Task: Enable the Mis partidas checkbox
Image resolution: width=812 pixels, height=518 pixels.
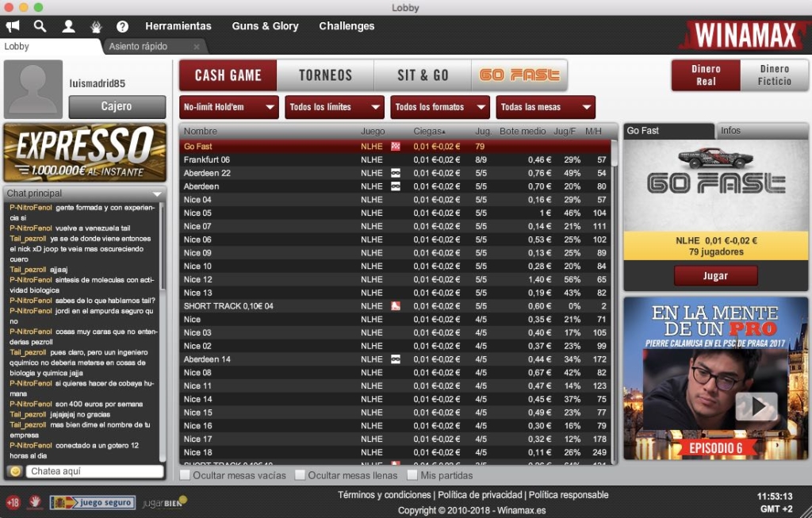Action: [x=412, y=475]
